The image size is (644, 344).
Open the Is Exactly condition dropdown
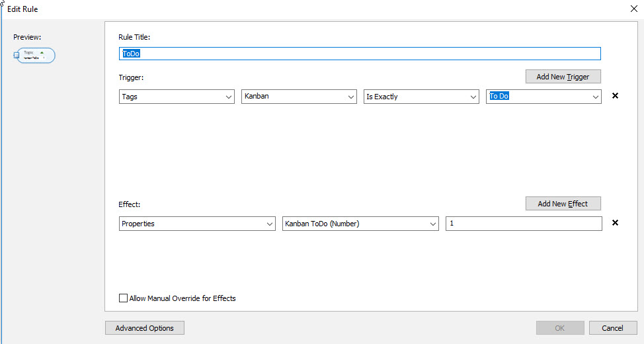tap(421, 97)
